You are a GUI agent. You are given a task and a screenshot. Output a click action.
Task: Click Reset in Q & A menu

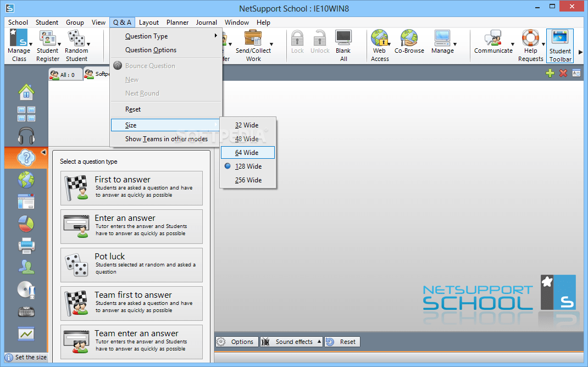(x=166, y=109)
